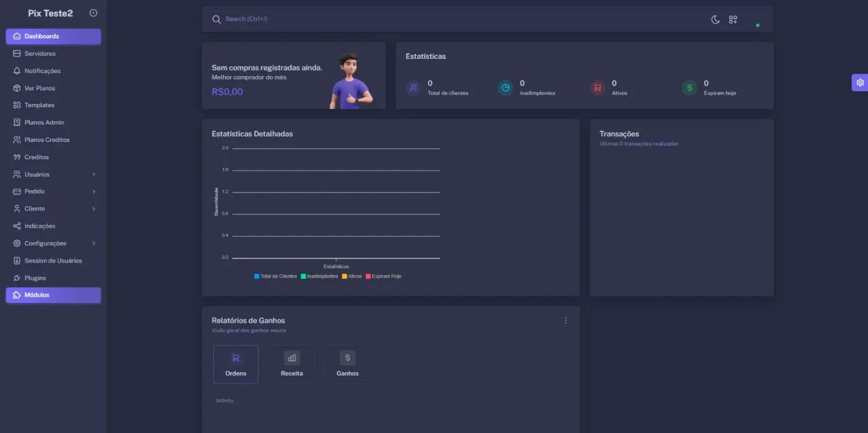Click the Cliente person icon

coord(17,209)
